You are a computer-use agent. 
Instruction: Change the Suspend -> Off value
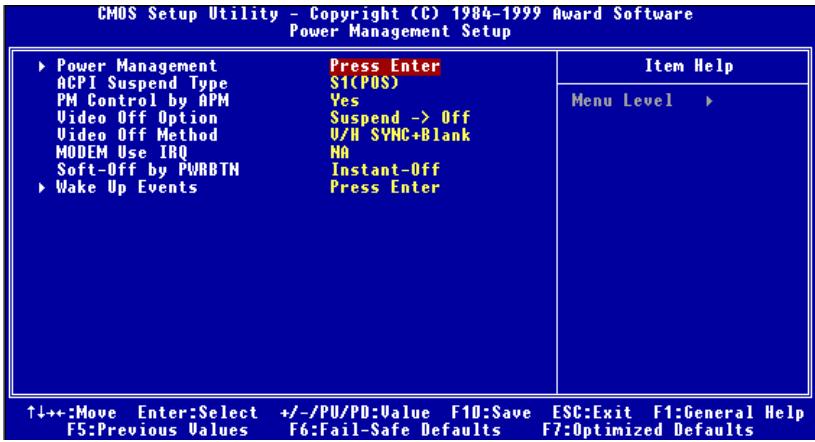point(400,118)
